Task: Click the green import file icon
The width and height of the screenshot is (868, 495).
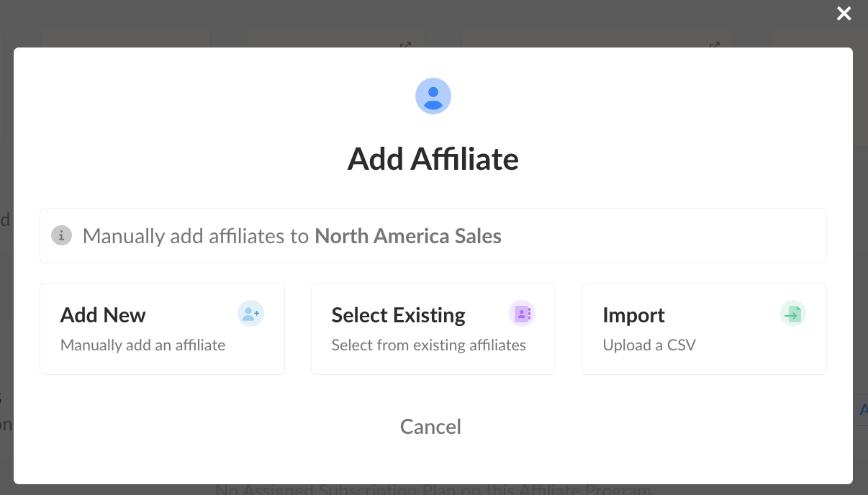Action: coord(793,314)
